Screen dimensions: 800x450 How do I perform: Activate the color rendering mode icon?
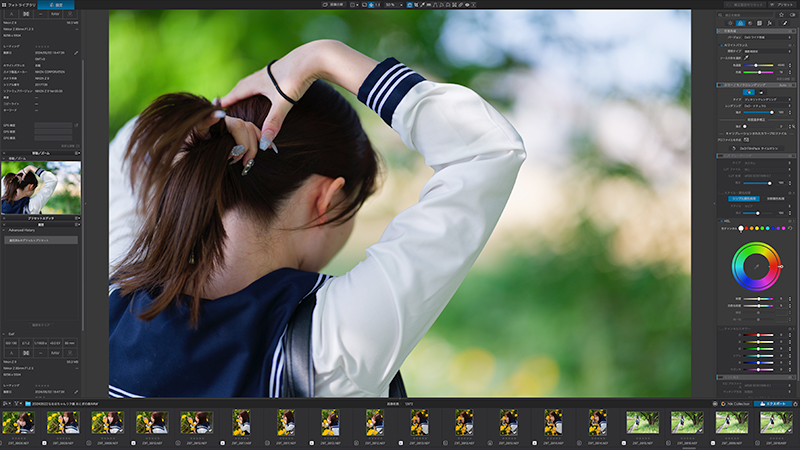coord(748,92)
